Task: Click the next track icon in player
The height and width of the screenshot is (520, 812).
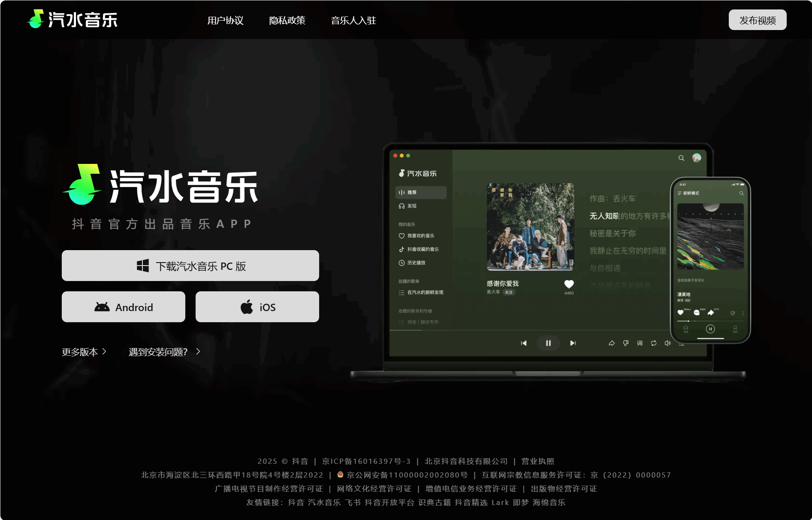Action: tap(573, 343)
